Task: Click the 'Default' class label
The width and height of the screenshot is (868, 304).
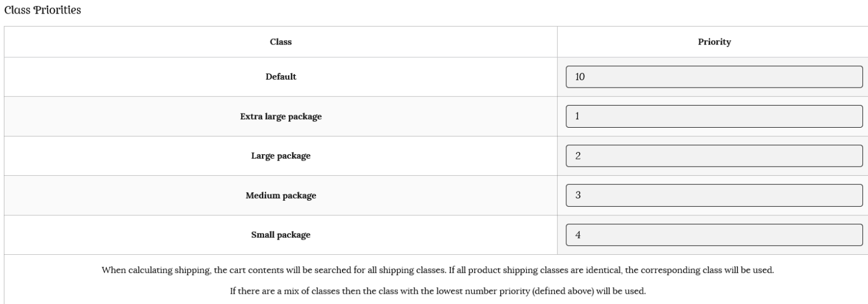Action: (281, 77)
